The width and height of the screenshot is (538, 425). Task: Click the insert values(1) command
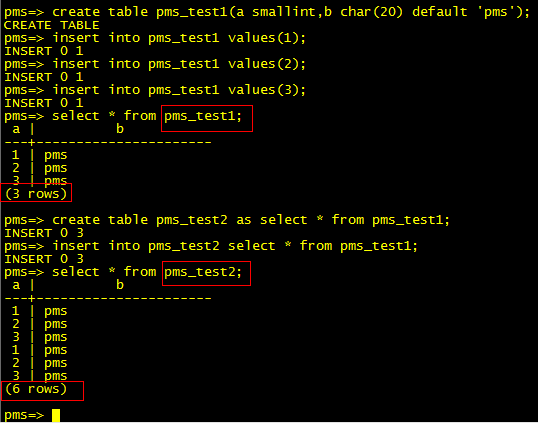coord(155,38)
